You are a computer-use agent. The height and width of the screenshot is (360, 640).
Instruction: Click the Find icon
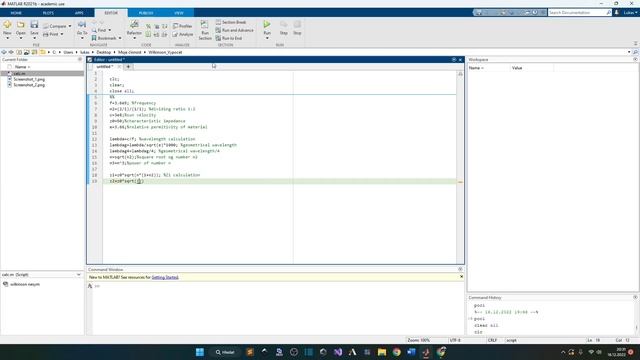[94, 30]
